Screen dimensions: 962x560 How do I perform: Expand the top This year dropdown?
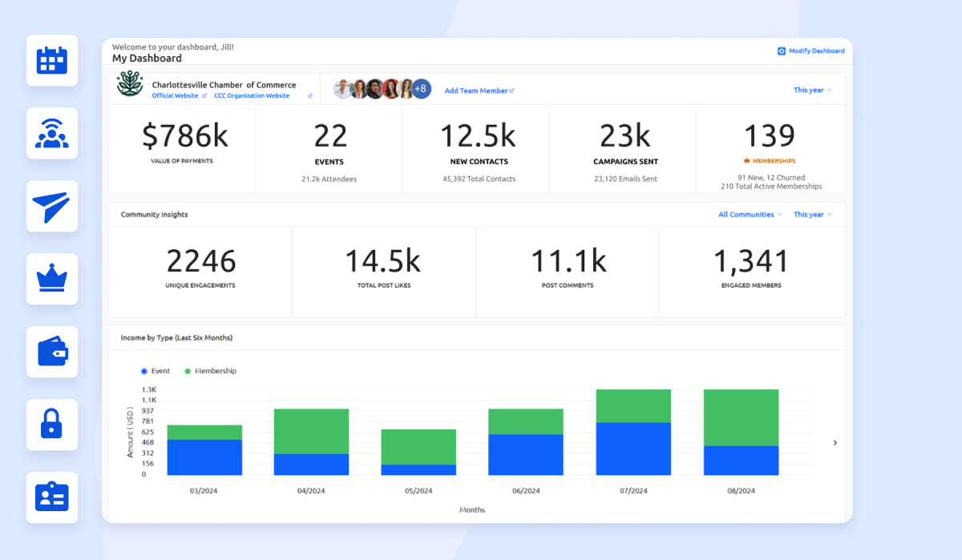click(812, 90)
